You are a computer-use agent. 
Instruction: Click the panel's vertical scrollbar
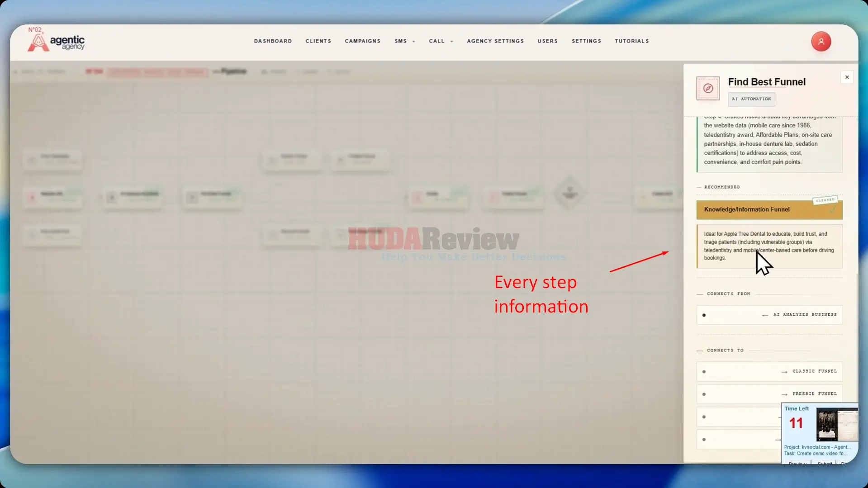(x=857, y=337)
